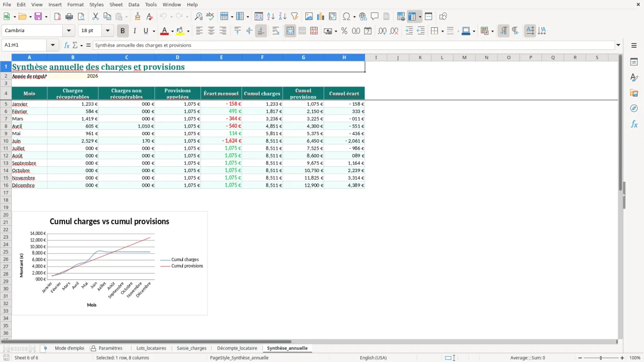This screenshot has width=644, height=362.
Task: Click the Save document icon
Action: pos(38,17)
